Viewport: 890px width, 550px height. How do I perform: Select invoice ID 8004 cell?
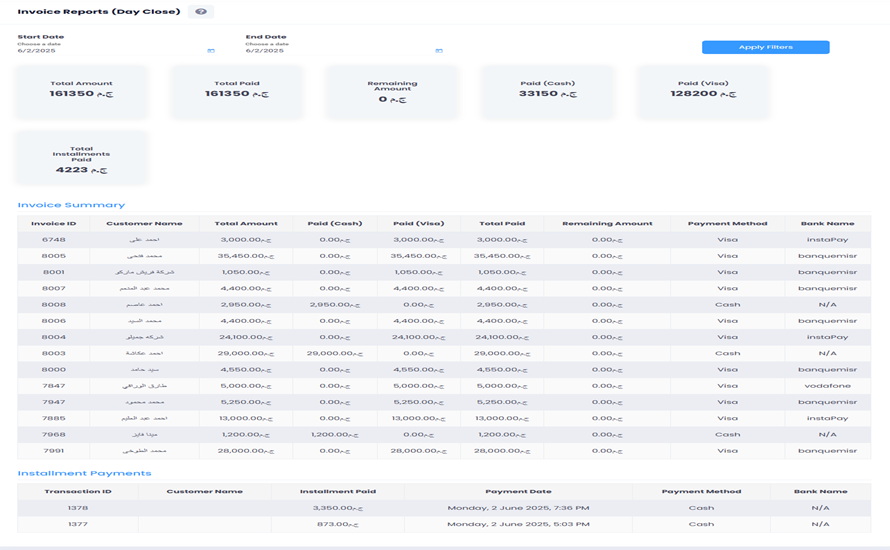tap(53, 337)
